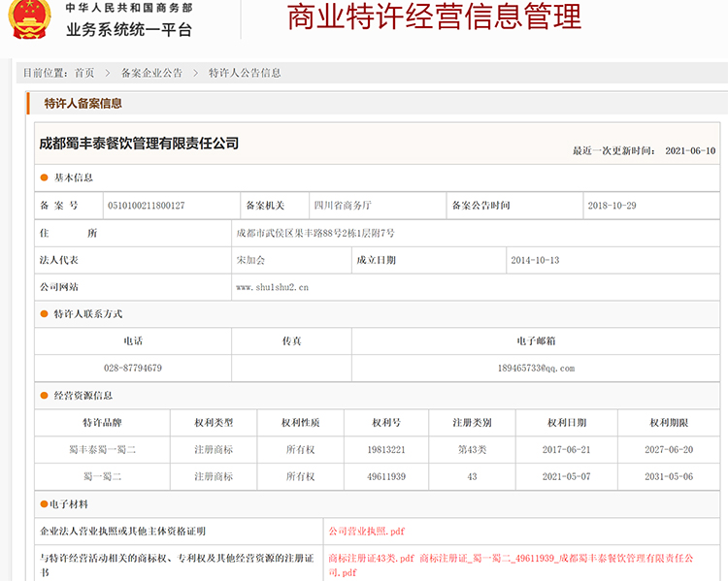The image size is (728, 581).
Task: Select expiry date 2031-05-06
Action: click(x=669, y=476)
